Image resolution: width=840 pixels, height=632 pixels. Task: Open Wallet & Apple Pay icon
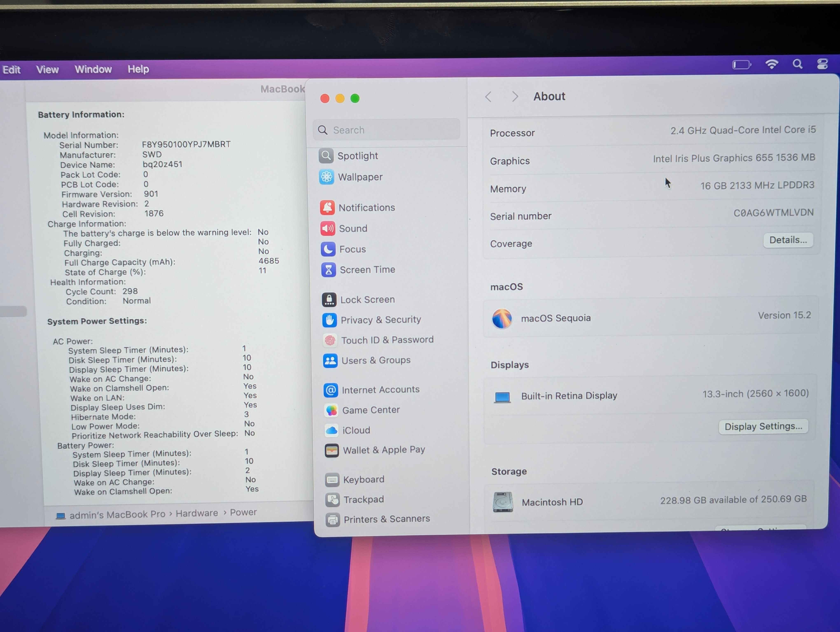[332, 451]
